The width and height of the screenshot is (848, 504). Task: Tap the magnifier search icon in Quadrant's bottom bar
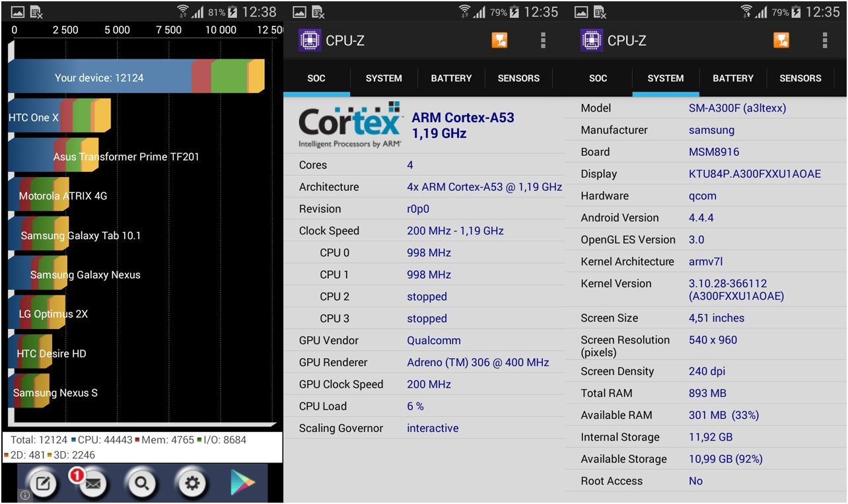click(141, 484)
